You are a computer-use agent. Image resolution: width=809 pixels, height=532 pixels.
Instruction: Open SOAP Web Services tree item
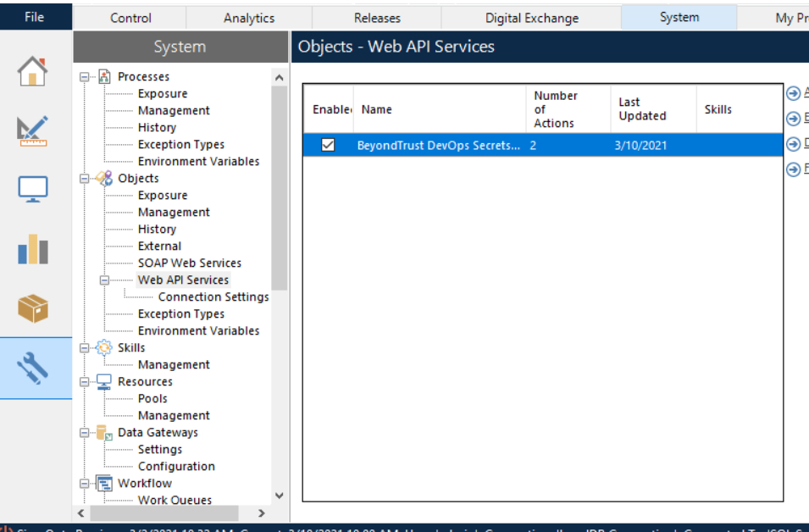pos(190,263)
